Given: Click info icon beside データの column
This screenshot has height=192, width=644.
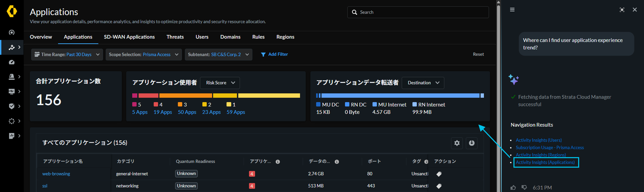Looking at the screenshot, I should [x=337, y=162].
